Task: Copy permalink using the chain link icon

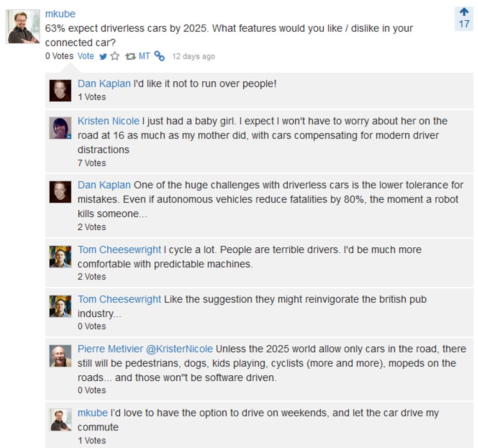Action: tap(159, 56)
